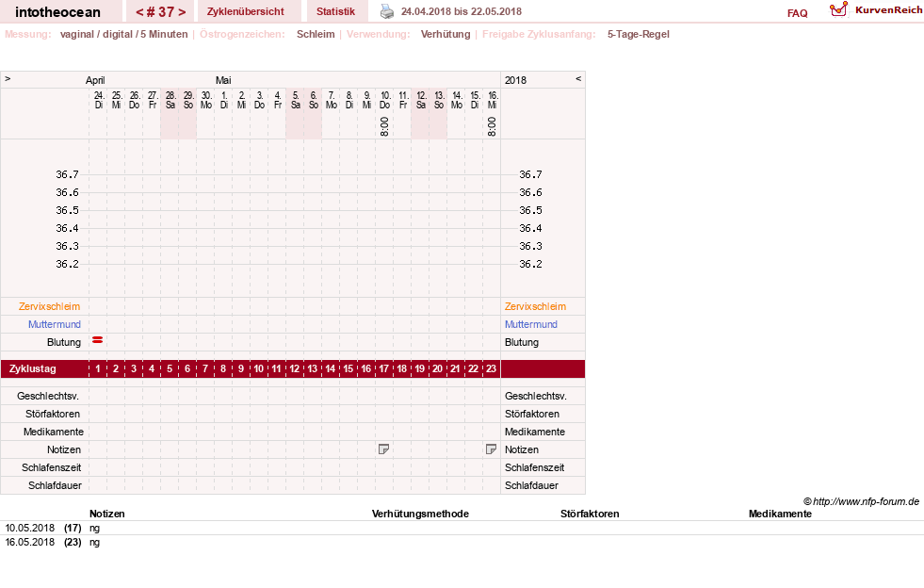Click the left 36.2 temperature axis label

pos(67,264)
